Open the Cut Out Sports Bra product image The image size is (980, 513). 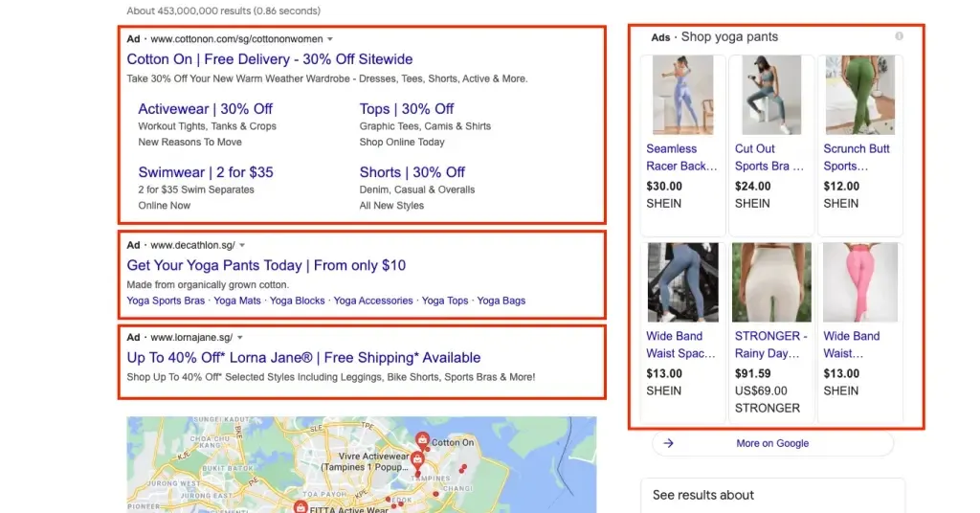[771, 95]
